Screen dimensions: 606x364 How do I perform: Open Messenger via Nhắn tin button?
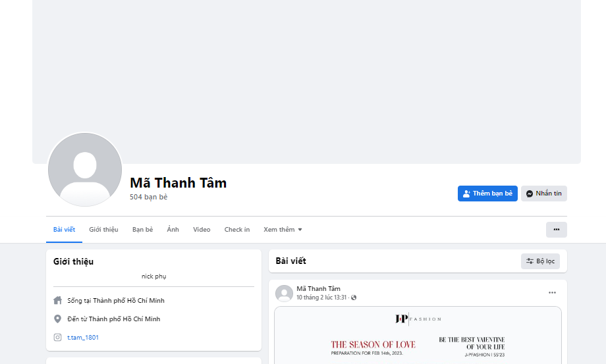tap(543, 194)
